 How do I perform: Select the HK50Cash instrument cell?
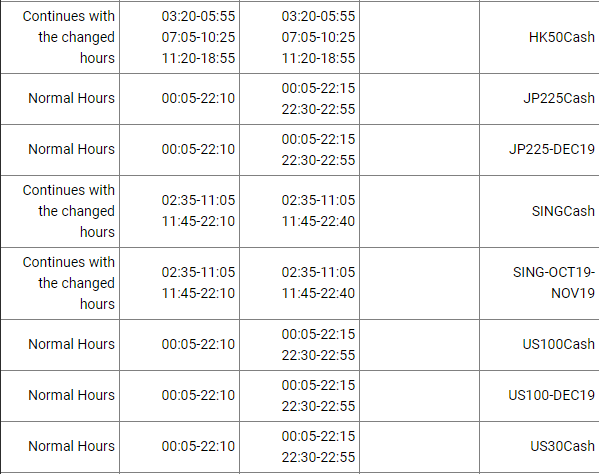(539, 37)
